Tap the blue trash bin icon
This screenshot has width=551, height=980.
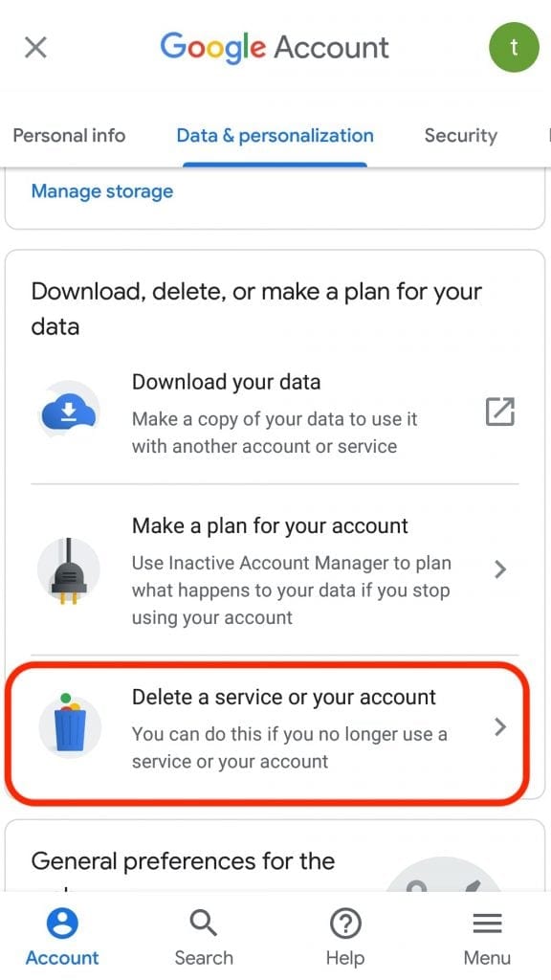tap(69, 727)
